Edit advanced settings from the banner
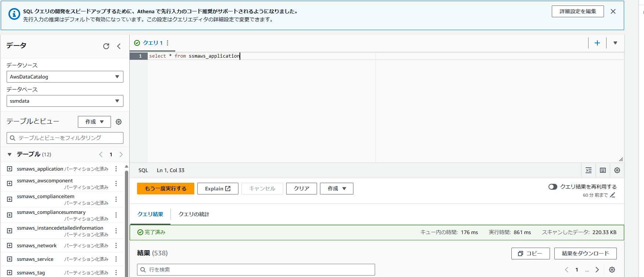 [578, 11]
